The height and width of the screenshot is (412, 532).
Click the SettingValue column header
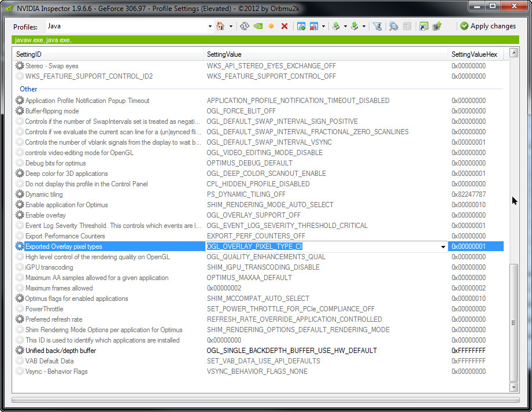point(224,54)
